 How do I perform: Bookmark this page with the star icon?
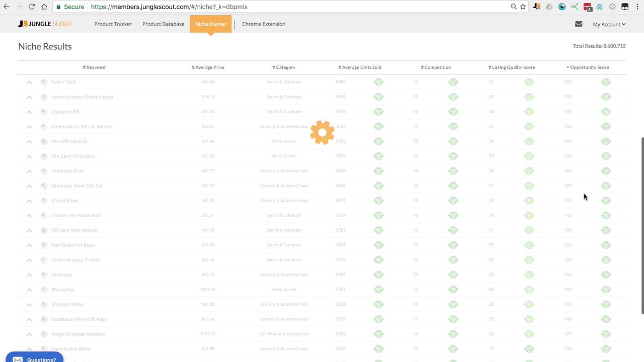[x=523, y=7]
